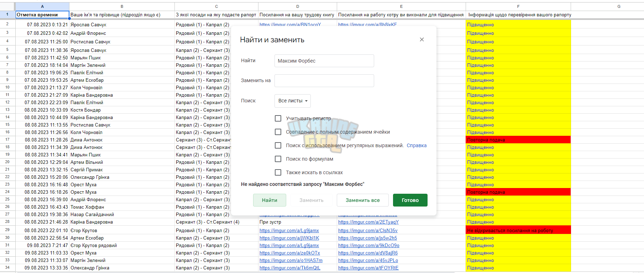Select column B header

coord(122,6)
